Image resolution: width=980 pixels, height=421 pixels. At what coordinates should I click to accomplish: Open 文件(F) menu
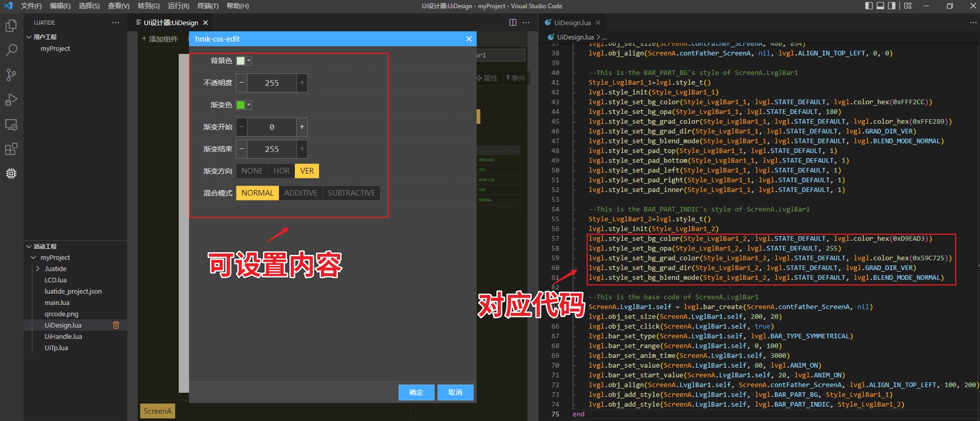(x=31, y=6)
